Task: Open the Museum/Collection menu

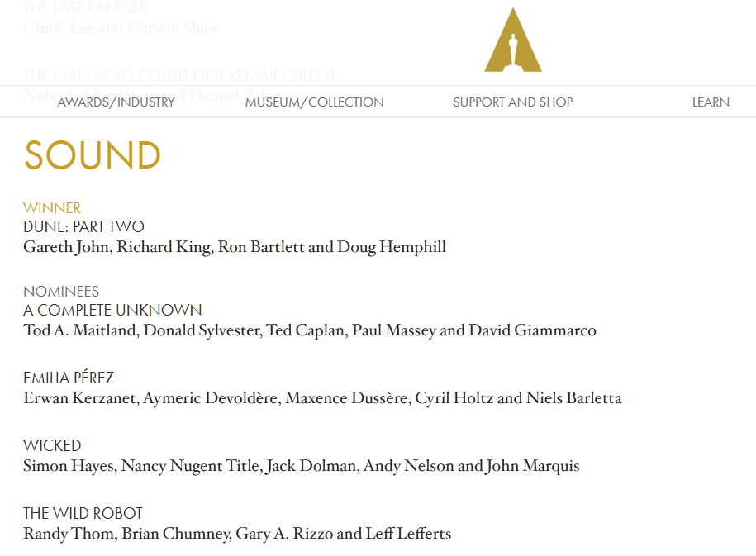Action: (x=314, y=102)
